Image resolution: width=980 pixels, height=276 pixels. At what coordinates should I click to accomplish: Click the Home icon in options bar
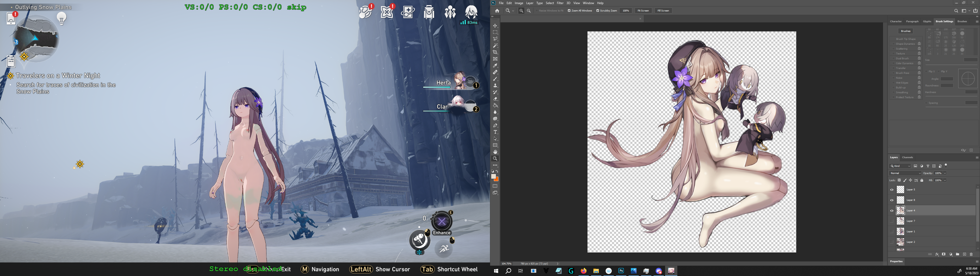(497, 11)
